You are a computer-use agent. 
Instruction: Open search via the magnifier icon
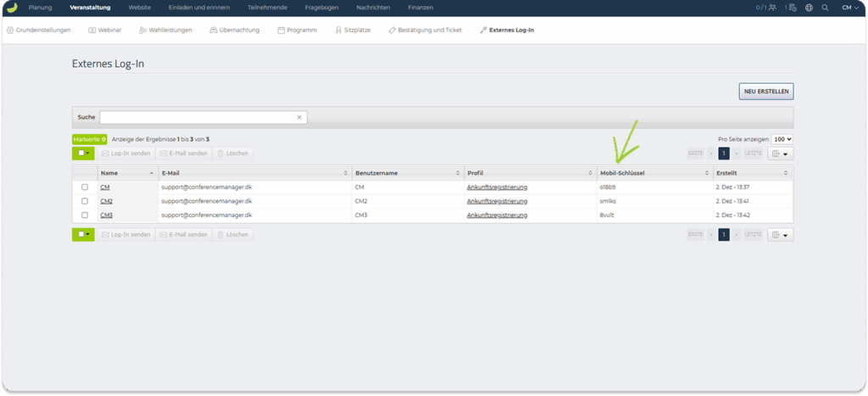[x=825, y=8]
